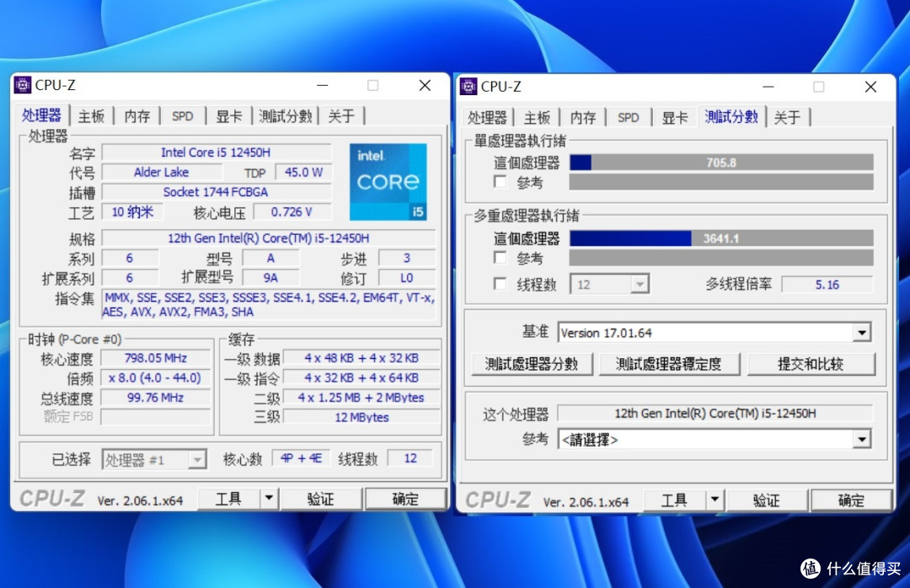Click the 线程数 value 12 in left window
910x588 pixels.
pyautogui.click(x=410, y=458)
